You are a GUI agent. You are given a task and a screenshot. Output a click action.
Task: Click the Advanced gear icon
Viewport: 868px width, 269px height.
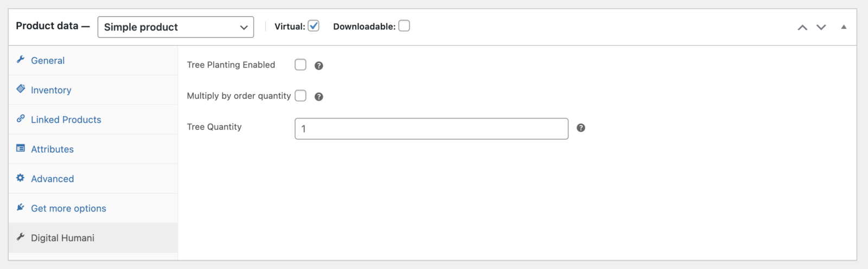[21, 178]
